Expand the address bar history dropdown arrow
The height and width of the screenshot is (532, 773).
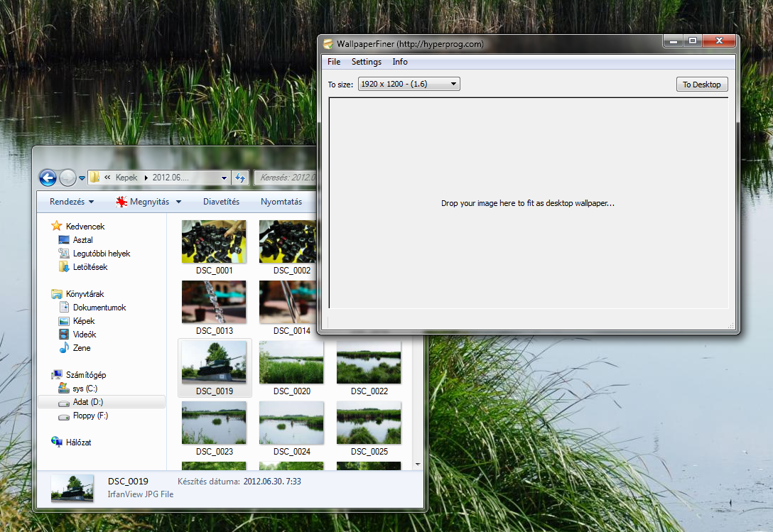[x=224, y=178]
